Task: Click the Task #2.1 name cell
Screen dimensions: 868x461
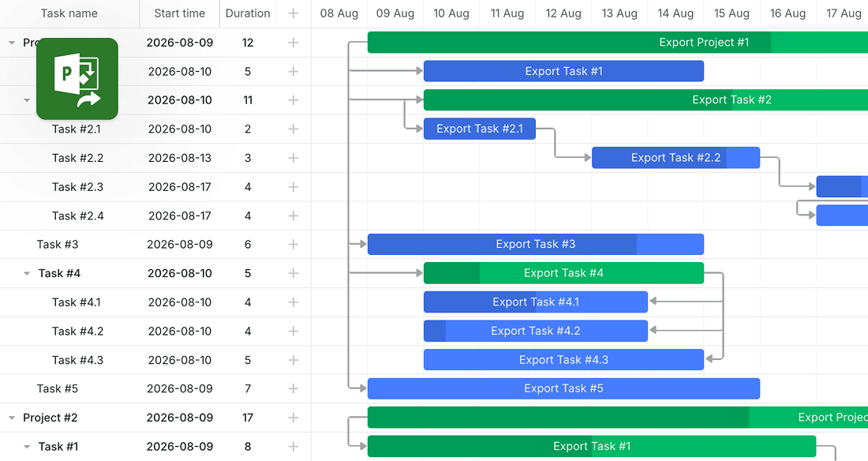Action: tap(77, 129)
